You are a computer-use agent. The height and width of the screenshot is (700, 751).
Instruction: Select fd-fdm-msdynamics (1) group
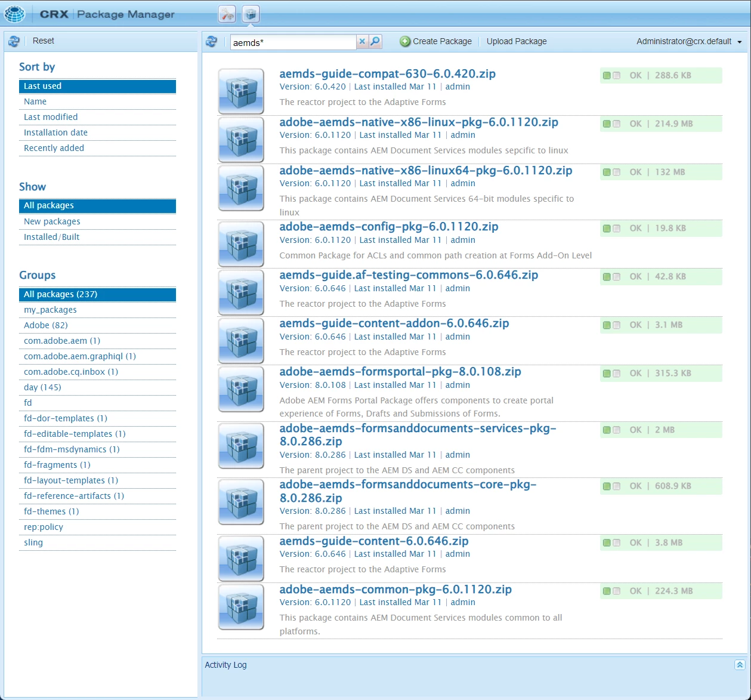(x=97, y=449)
